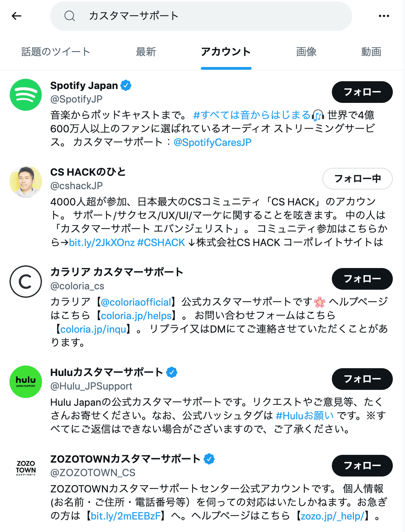This screenshot has height=532, width=405.
Task: Switch to the 最新 tab
Action: pyautogui.click(x=146, y=52)
